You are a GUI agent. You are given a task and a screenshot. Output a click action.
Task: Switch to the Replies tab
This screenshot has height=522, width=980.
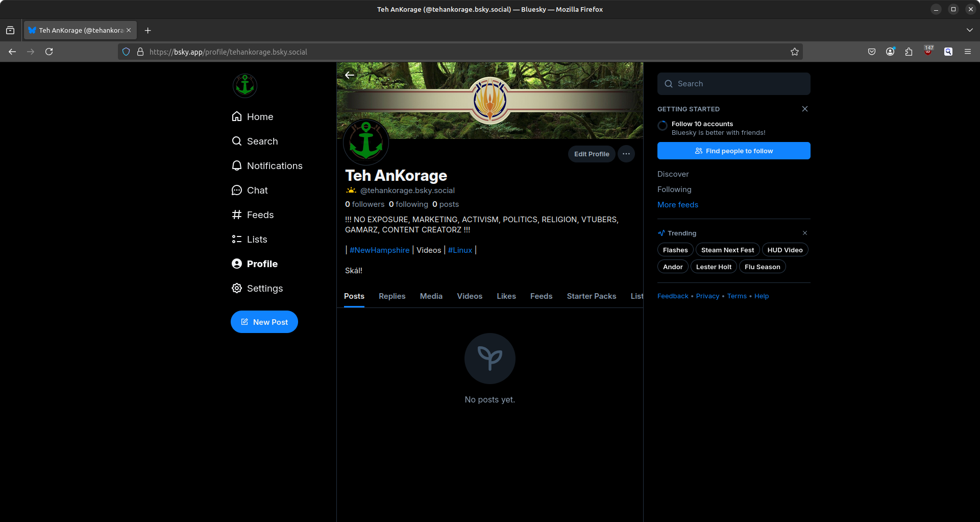coord(392,296)
